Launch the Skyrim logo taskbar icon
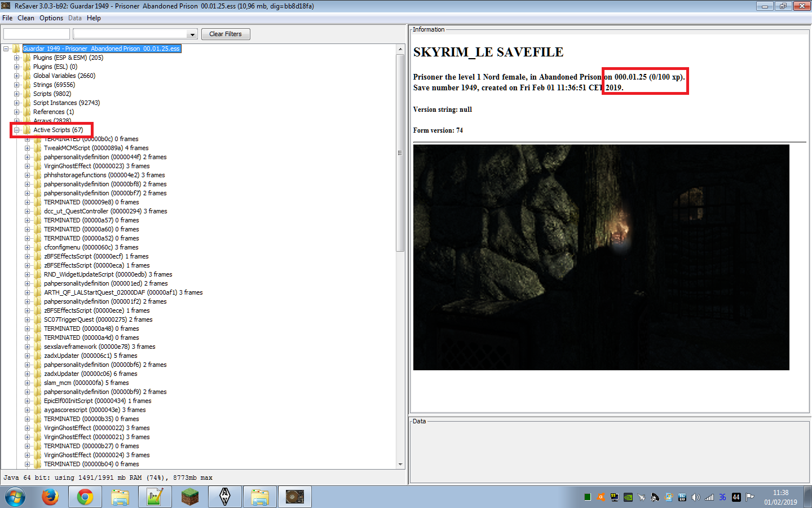812x508 pixels. 224,497
